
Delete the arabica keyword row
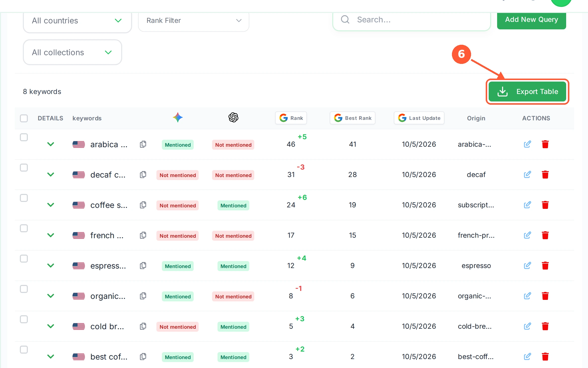tap(545, 144)
